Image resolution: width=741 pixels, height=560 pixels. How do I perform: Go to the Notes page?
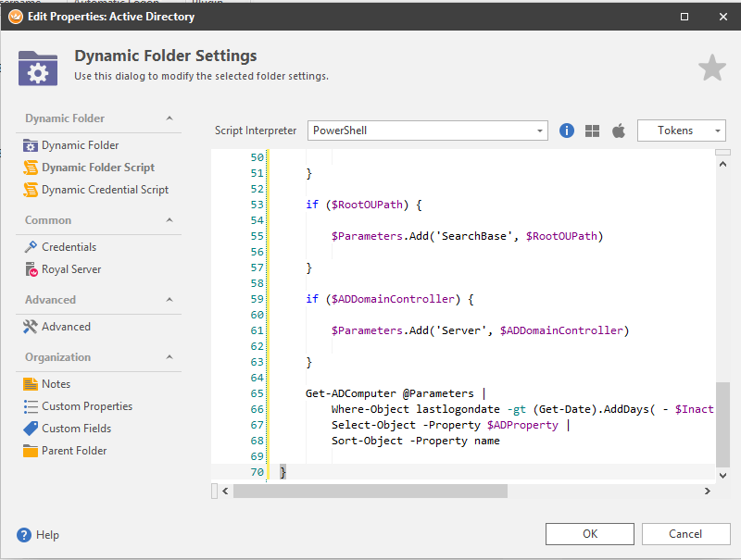tap(56, 384)
